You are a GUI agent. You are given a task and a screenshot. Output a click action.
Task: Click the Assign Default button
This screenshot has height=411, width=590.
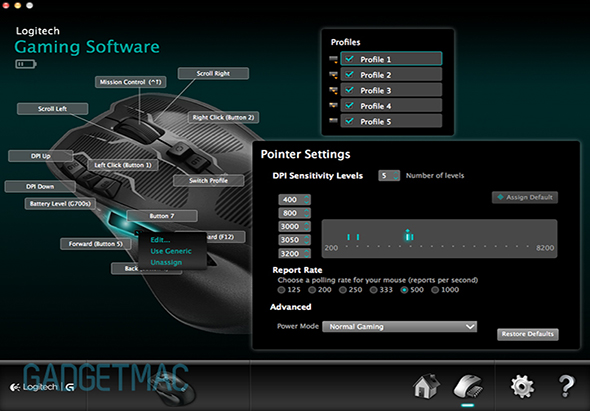pos(525,197)
